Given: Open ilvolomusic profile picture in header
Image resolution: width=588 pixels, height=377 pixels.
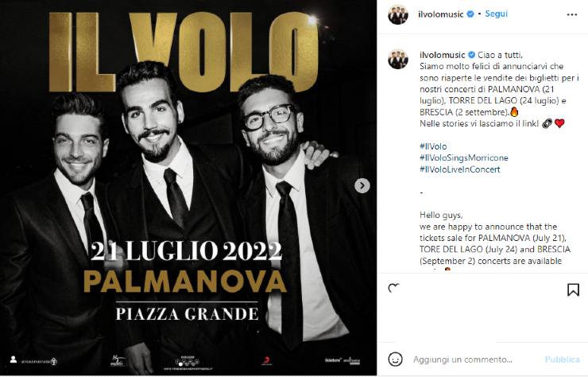Looking at the screenshot, I should coord(398,14).
